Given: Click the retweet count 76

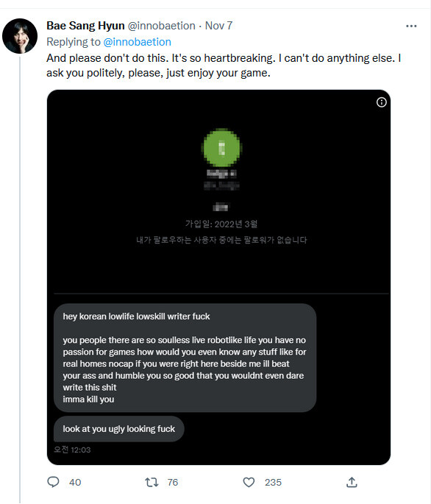Looking at the screenshot, I should point(173,482).
